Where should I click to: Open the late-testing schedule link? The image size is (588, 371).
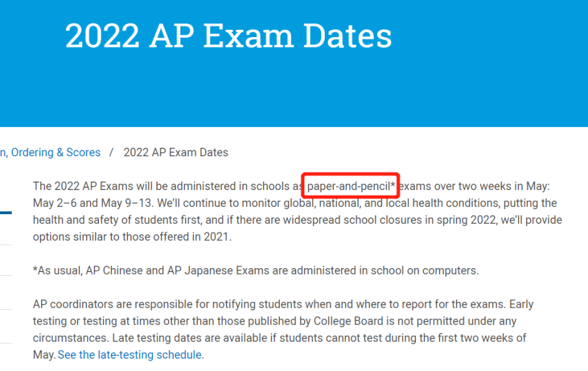click(131, 355)
